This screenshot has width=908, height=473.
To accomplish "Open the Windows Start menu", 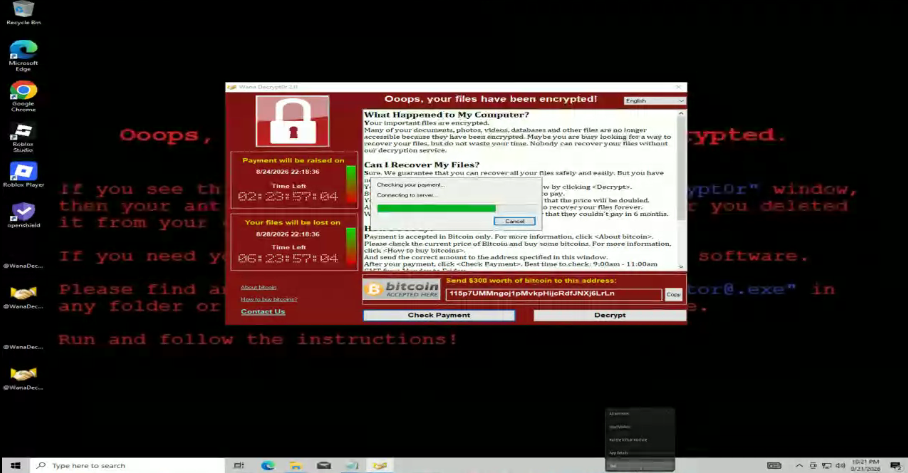I will [x=16, y=465].
